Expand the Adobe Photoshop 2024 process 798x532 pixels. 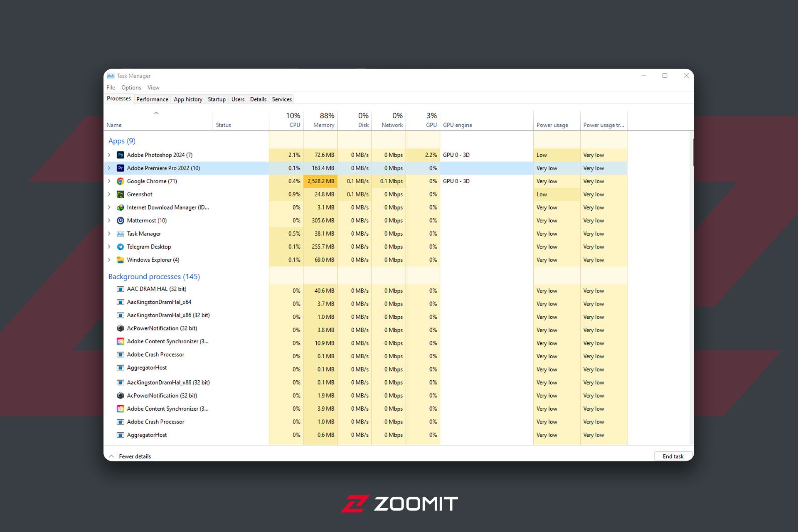[109, 154]
